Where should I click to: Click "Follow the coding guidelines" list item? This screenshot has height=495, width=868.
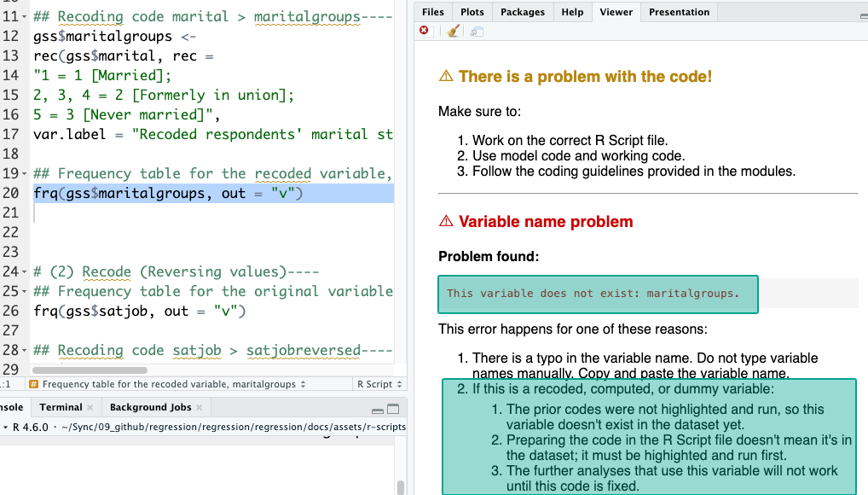click(634, 172)
